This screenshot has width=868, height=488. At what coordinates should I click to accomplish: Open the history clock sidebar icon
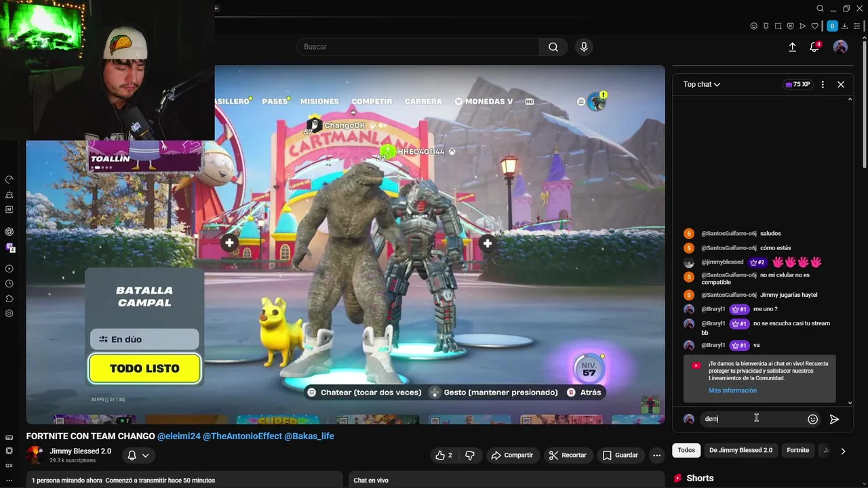coord(9,284)
